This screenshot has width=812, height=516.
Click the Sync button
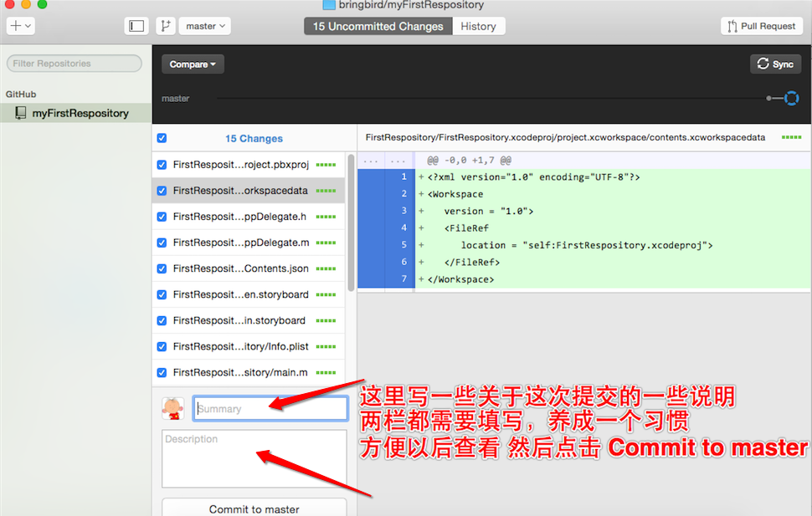tap(775, 64)
